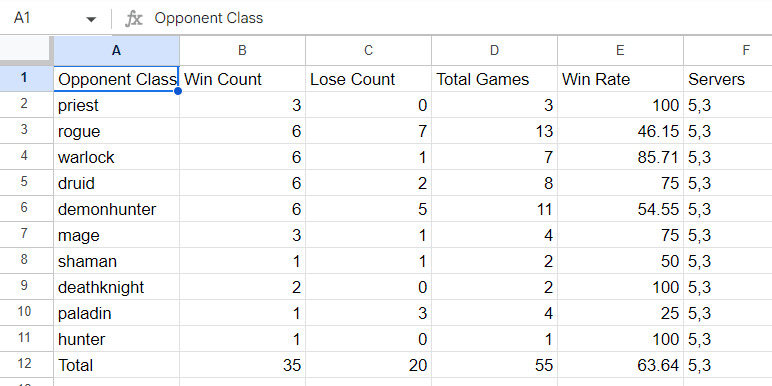Select the cell containing deathknight
The width and height of the screenshot is (772, 386).
116,287
